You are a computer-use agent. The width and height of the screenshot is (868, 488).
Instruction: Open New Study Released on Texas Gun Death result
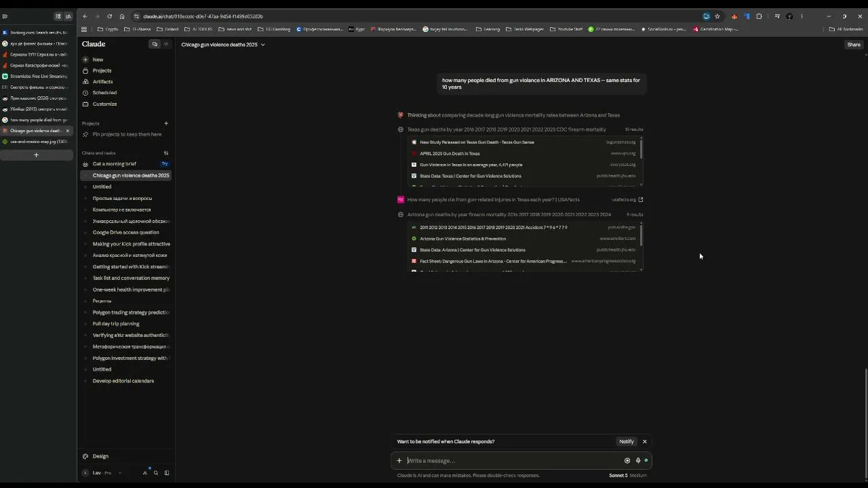477,142
